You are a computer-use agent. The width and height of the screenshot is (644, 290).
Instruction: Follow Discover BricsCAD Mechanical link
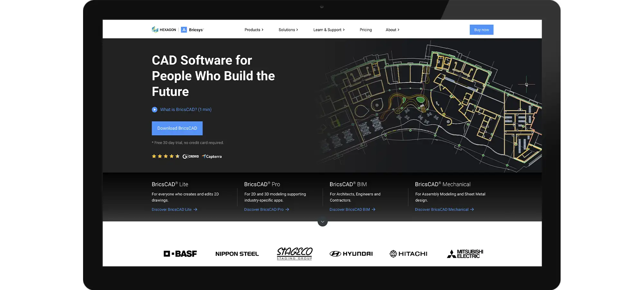point(444,209)
